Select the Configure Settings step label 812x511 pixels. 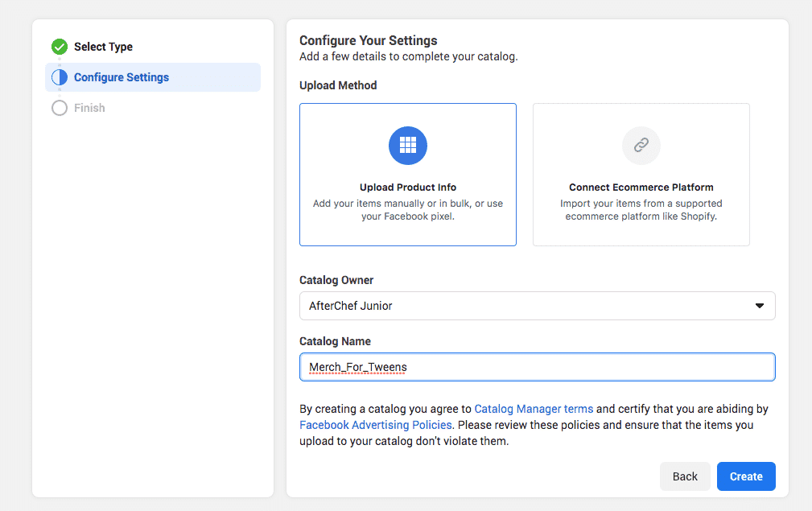click(x=122, y=77)
